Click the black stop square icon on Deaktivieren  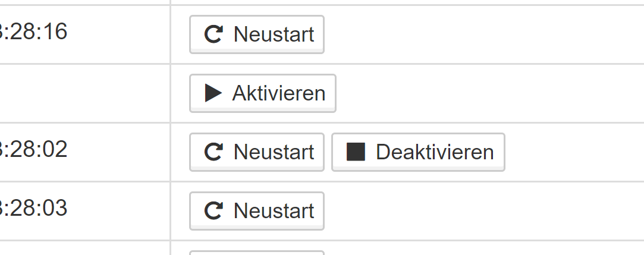(356, 152)
